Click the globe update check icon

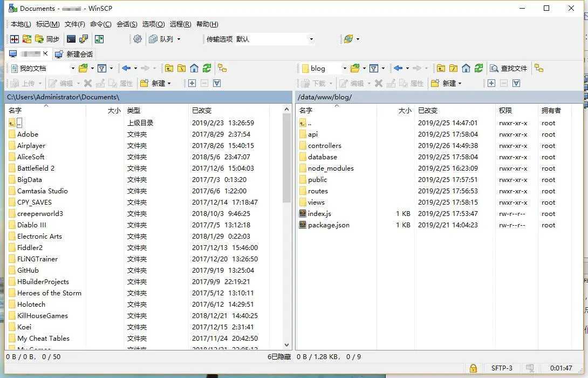[348, 39]
